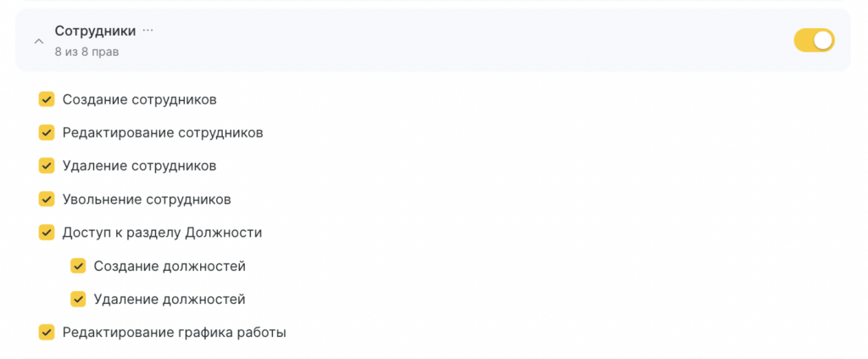Click the Удаление сотрудников label text
Image resolution: width=868 pixels, height=359 pixels.
coord(139,165)
